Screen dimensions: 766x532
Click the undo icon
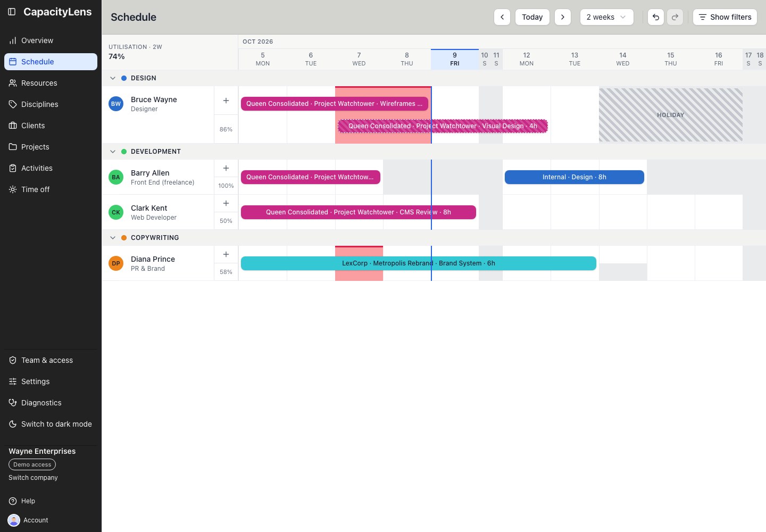(x=656, y=17)
